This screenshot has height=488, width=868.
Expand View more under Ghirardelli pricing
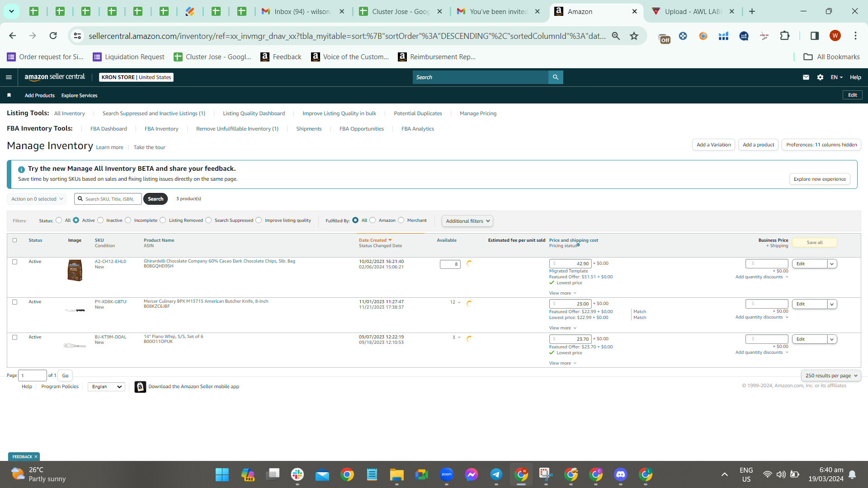coord(563,293)
